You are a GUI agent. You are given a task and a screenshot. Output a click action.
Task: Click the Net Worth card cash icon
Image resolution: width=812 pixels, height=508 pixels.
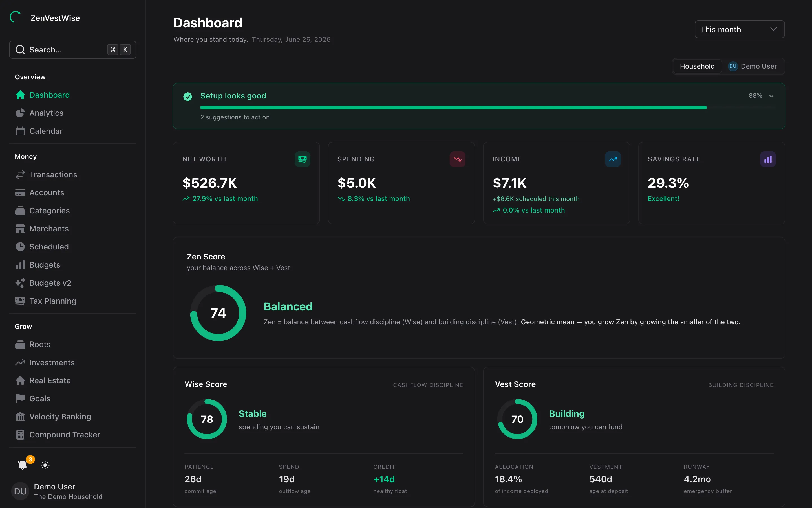click(302, 159)
